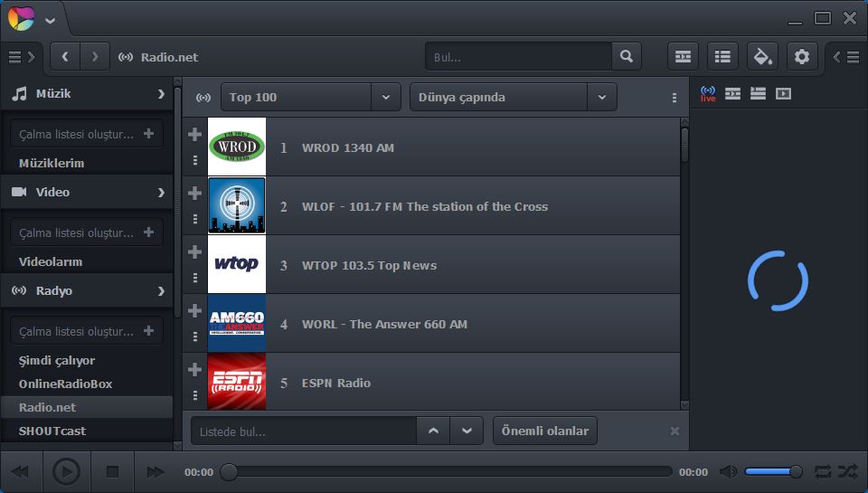Add WROD 1340 AM with plus icon
Image resolution: width=868 pixels, height=493 pixels.
194,134
